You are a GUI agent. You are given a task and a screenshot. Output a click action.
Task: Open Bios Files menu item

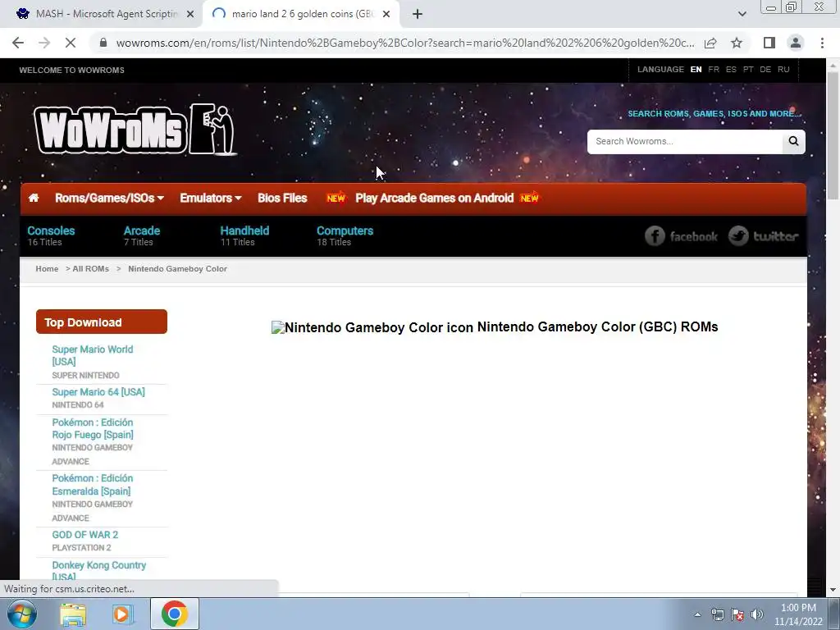tap(282, 199)
